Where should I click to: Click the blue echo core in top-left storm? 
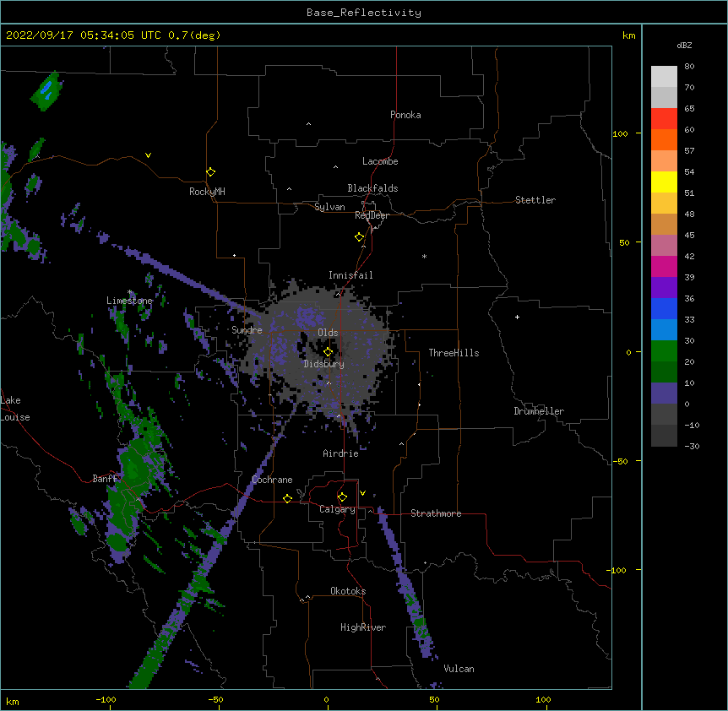pyautogui.click(x=47, y=87)
